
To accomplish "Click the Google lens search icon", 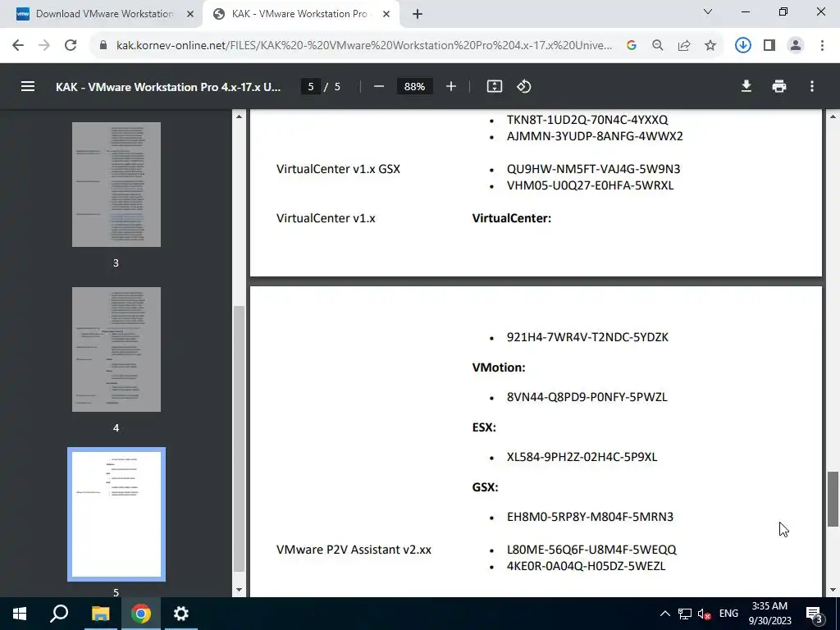I will coord(632,45).
